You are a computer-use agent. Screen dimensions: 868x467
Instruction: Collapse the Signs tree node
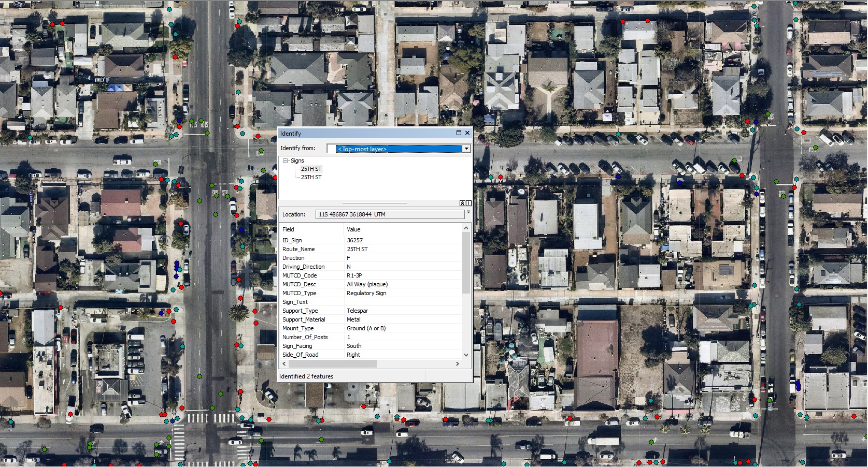pyautogui.click(x=285, y=161)
